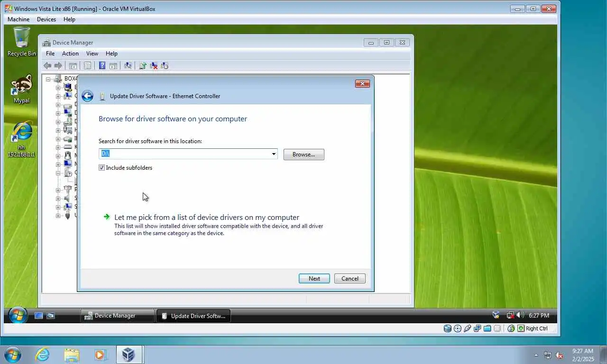Viewport: 607px width, 364px height.
Task: Click VirtualBox hard disk activity status icon
Action: 448,328
